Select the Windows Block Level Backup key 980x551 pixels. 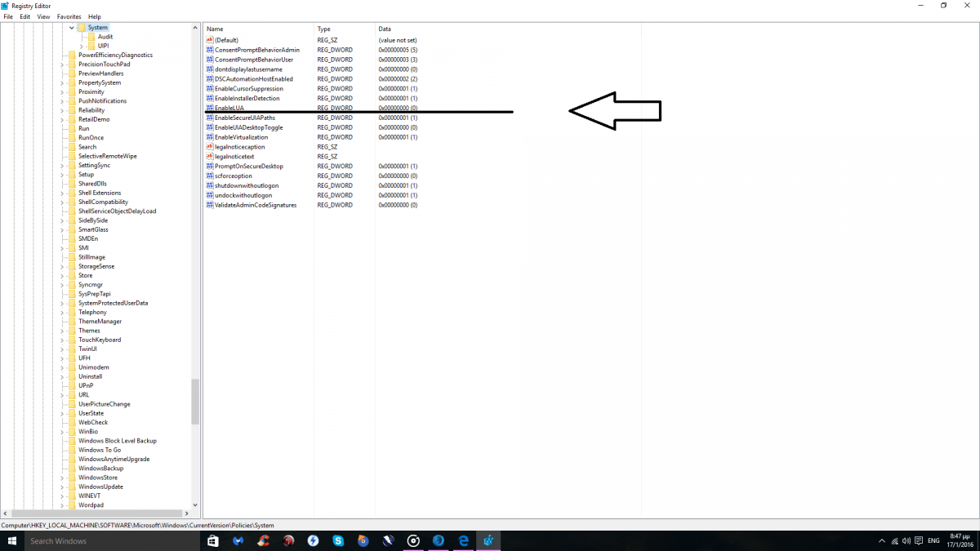point(118,441)
